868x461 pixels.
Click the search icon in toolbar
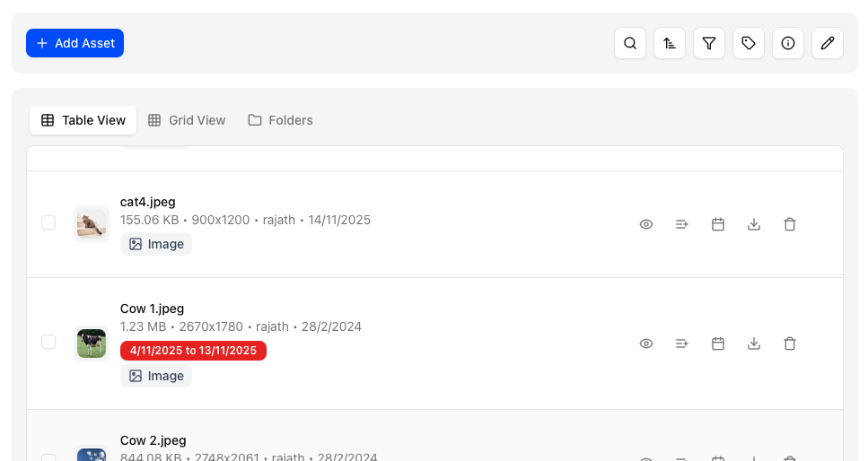[630, 43]
